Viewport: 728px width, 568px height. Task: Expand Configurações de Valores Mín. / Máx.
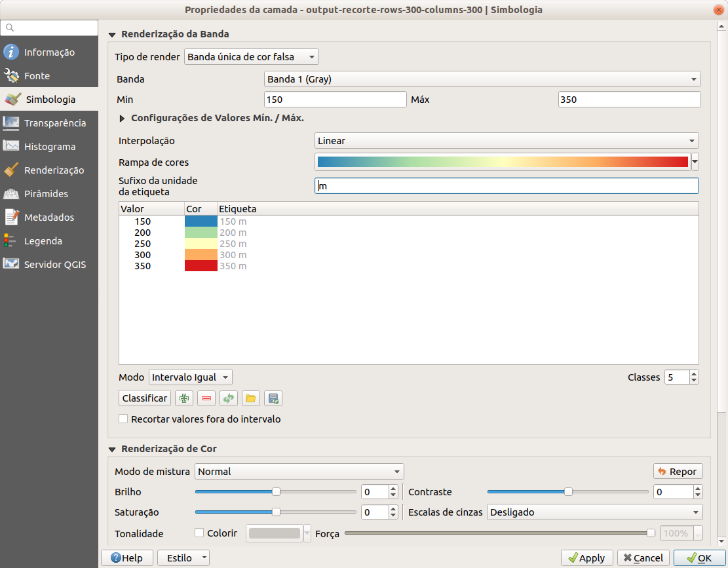click(x=123, y=119)
